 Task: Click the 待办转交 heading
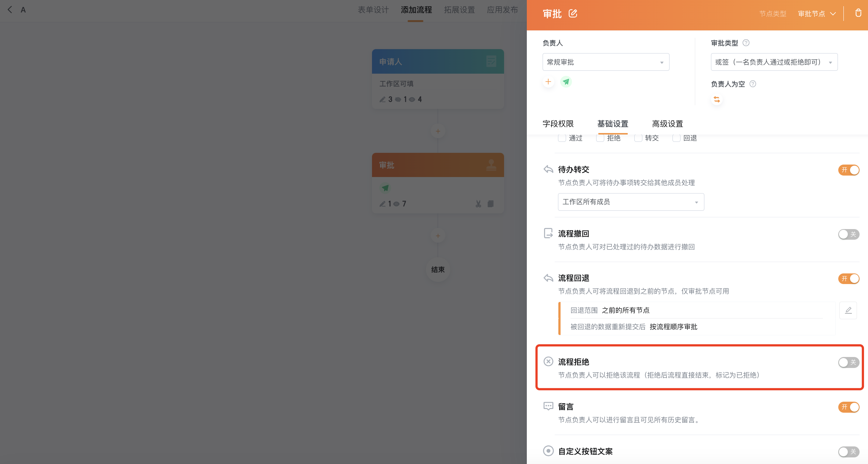(x=573, y=170)
